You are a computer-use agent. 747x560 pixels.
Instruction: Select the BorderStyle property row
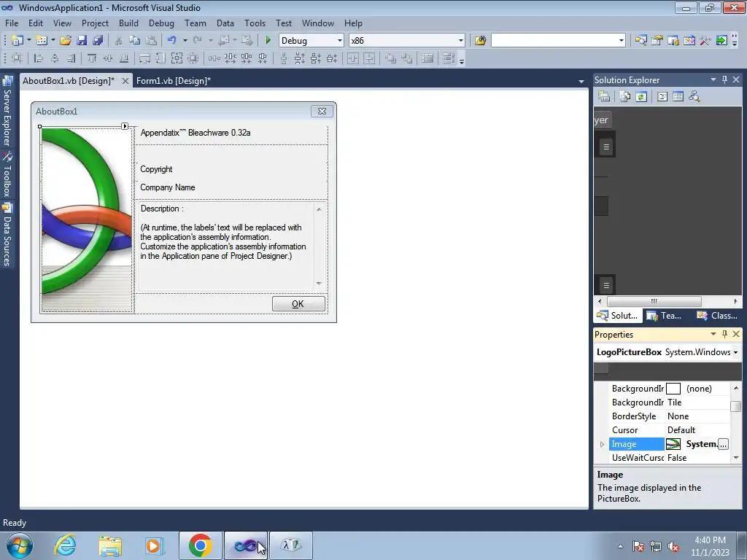670,416
